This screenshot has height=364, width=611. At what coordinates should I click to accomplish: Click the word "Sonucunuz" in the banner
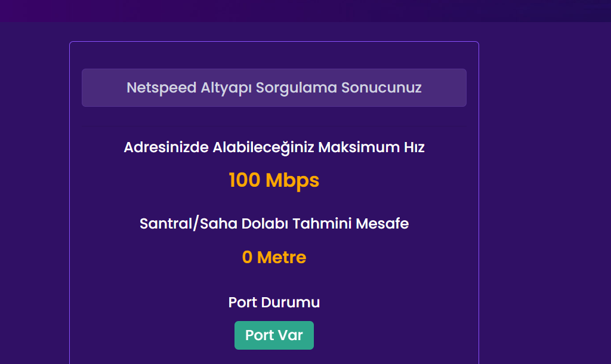[381, 88]
